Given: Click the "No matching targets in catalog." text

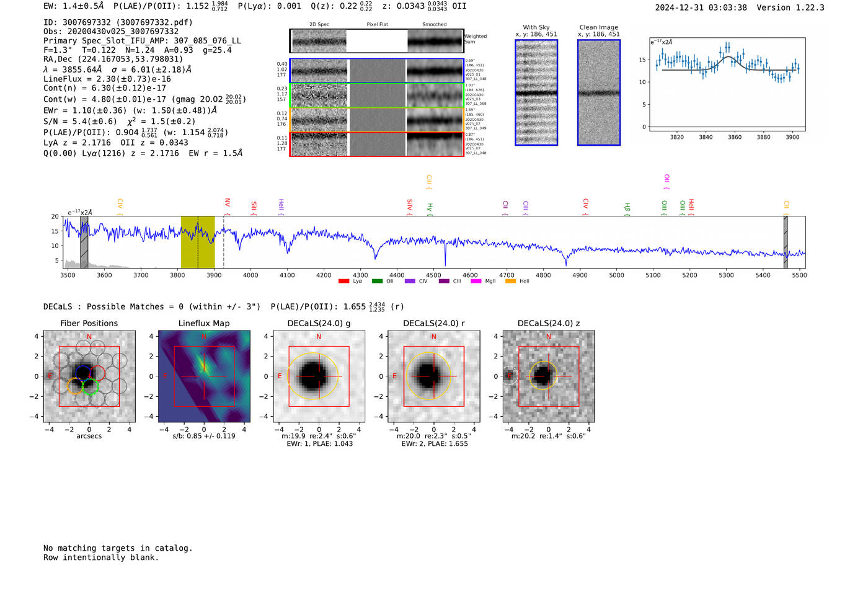Looking at the screenshot, I should (x=118, y=548).
